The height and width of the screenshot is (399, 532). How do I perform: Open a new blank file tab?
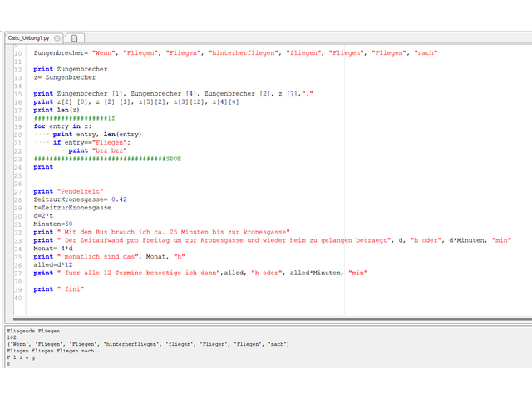pos(74,38)
